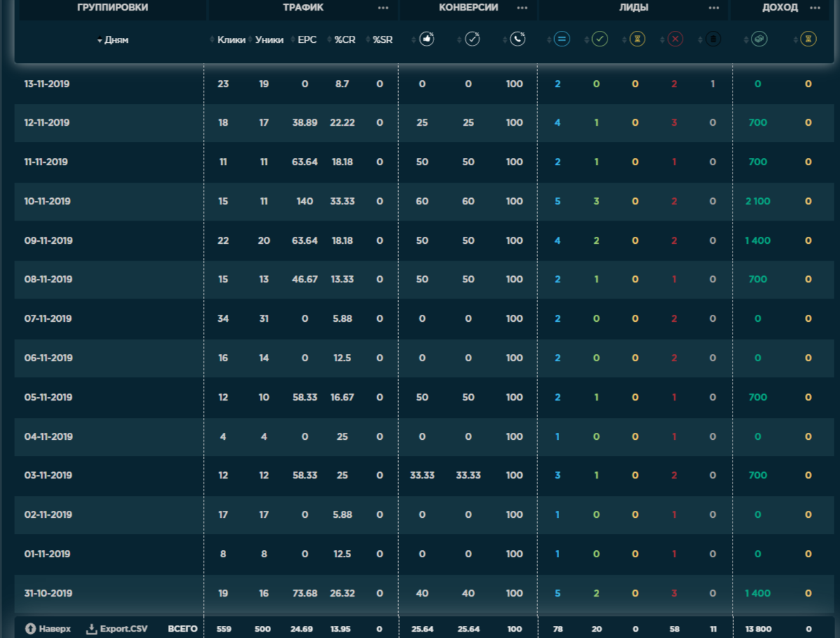Click the ТРАФИК section header

tap(303, 8)
